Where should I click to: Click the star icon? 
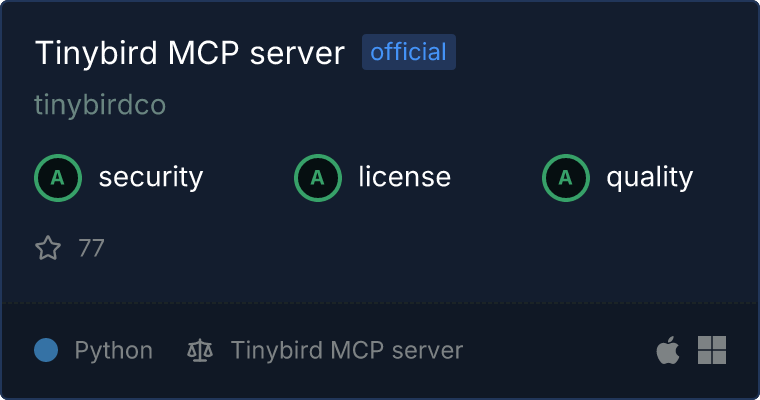coord(48,248)
